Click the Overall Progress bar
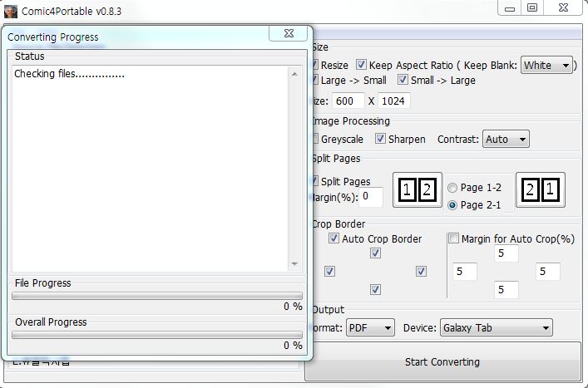The height and width of the screenshot is (388, 588). (157, 335)
